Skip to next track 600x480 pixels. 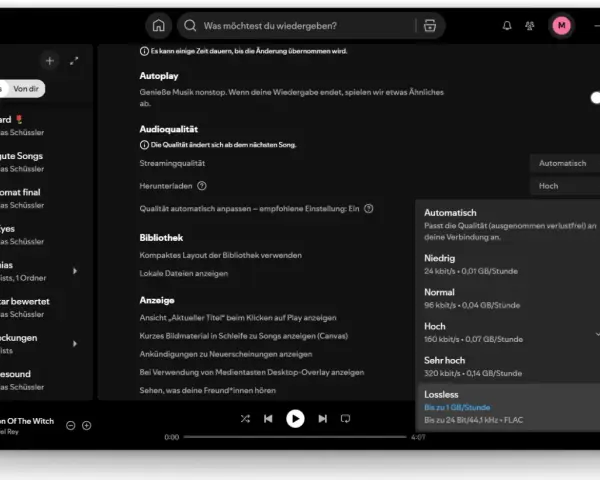(x=323, y=419)
